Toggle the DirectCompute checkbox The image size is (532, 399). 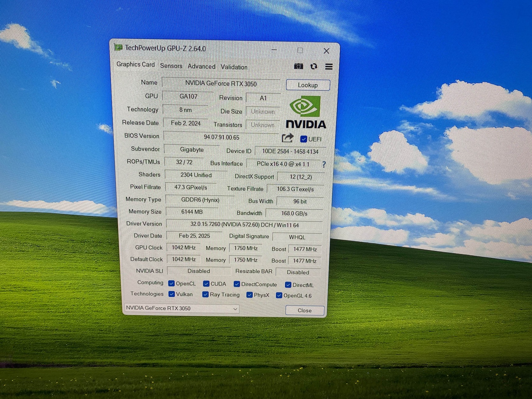click(x=237, y=284)
